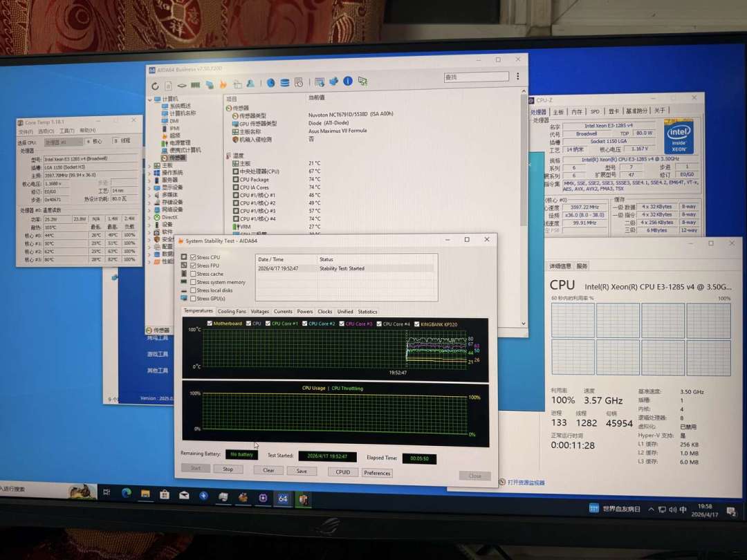Enable the Stress local disks checkbox
The image size is (747, 560).
click(x=193, y=290)
